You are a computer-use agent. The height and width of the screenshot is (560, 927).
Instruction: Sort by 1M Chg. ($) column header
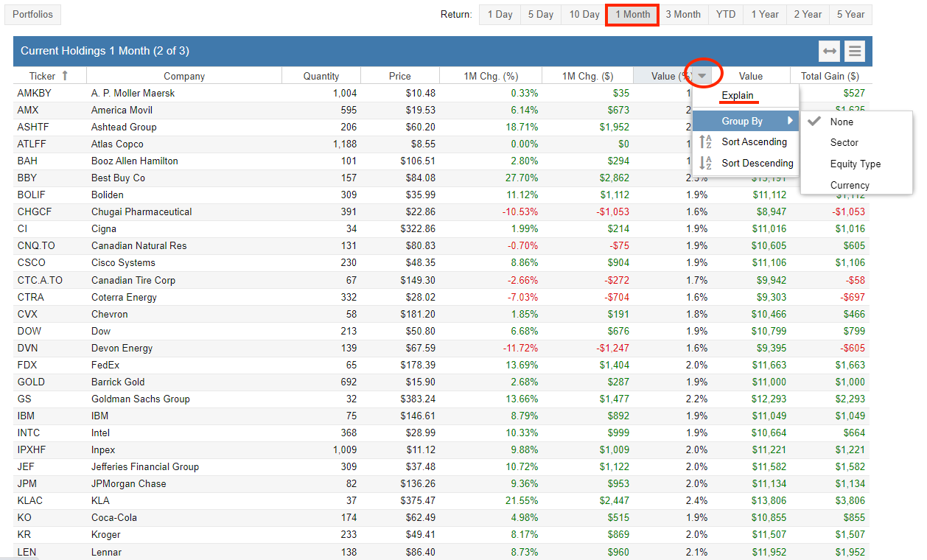[x=587, y=76]
